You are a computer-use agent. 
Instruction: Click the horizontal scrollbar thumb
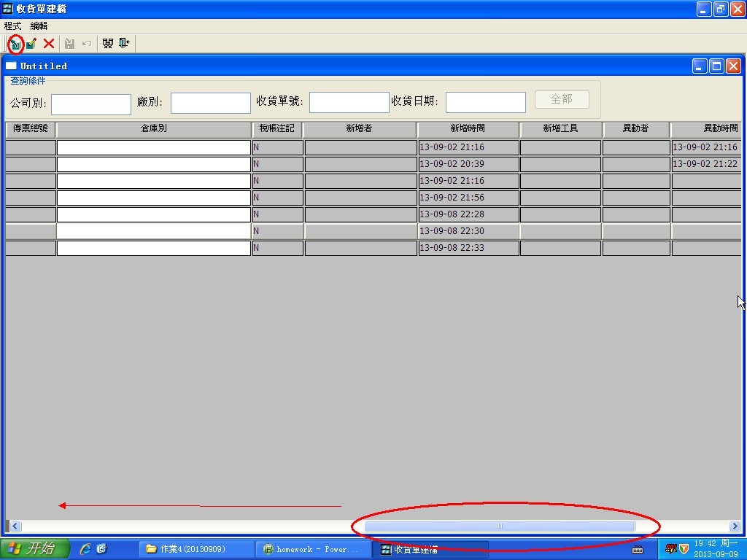[500, 526]
